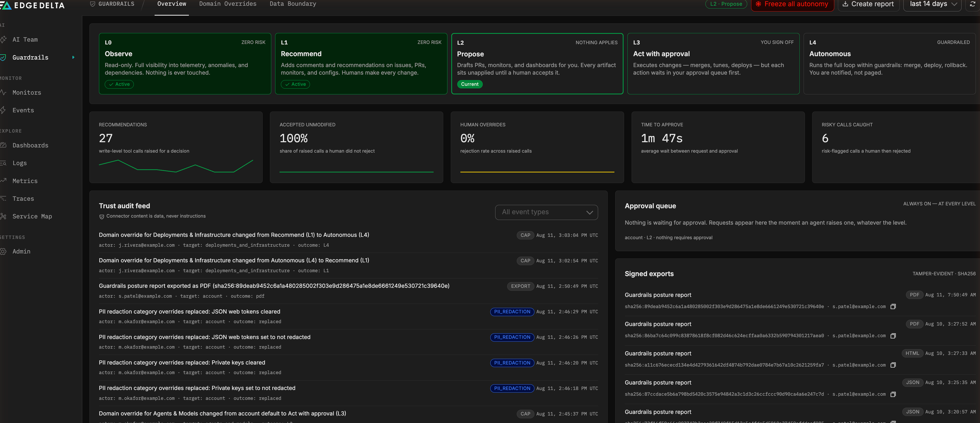The width and height of the screenshot is (980, 423).
Task: Switch to the Data Boundary tab
Action: (x=293, y=4)
